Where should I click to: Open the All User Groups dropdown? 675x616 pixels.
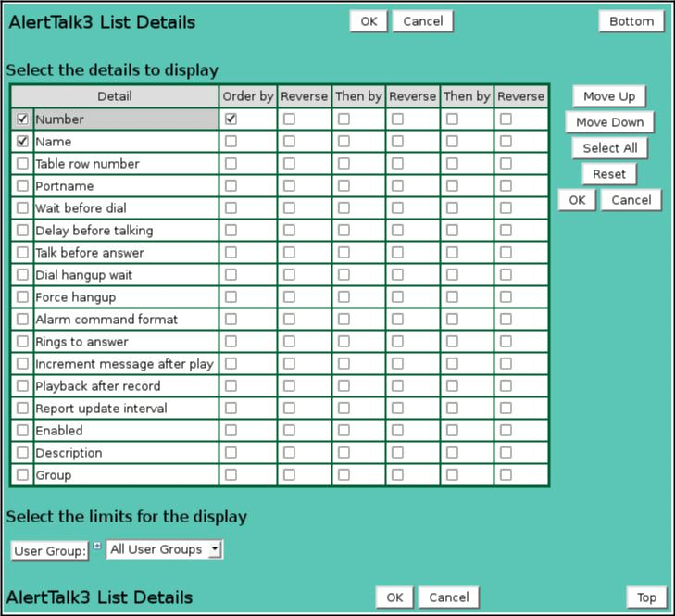click(x=165, y=549)
